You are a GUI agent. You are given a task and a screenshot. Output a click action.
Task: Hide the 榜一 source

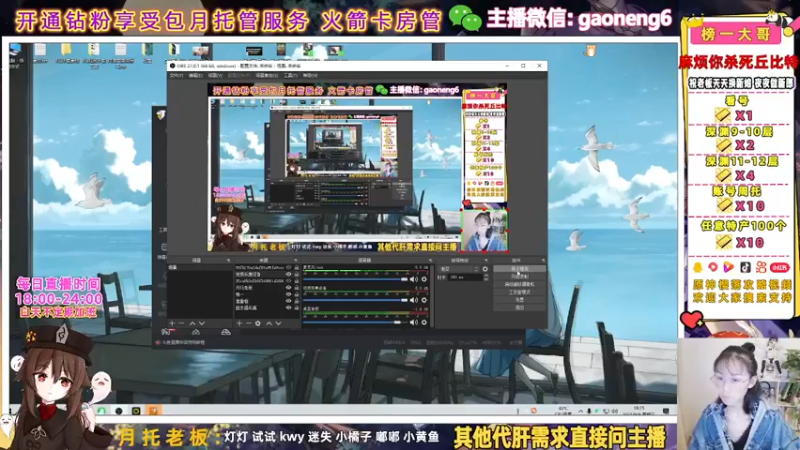tap(289, 294)
